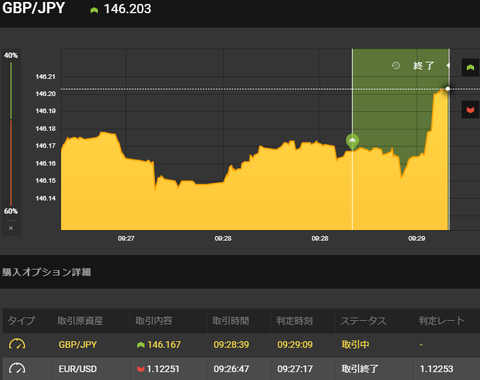
Task: Click the 購入オプション詳細 section header
Action: click(46, 272)
